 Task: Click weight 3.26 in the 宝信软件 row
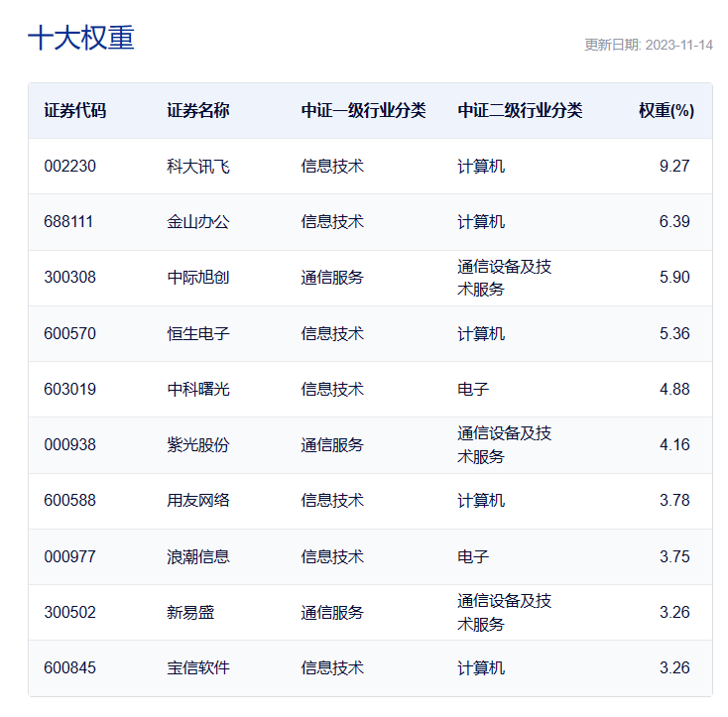tap(674, 667)
